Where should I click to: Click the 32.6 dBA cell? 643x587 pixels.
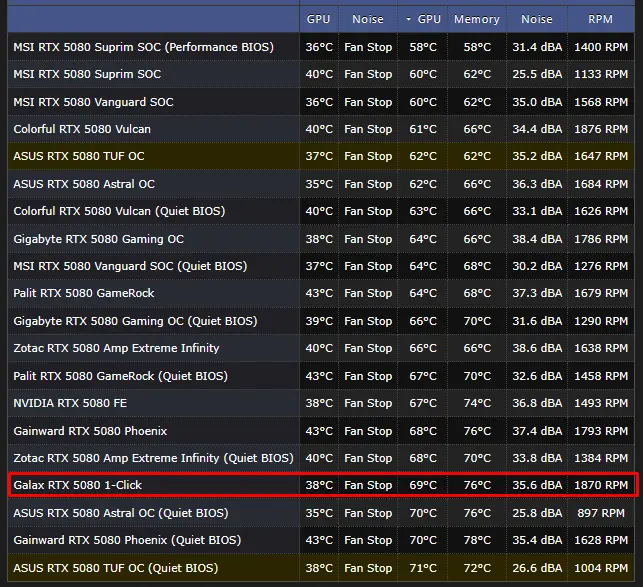coord(537,376)
